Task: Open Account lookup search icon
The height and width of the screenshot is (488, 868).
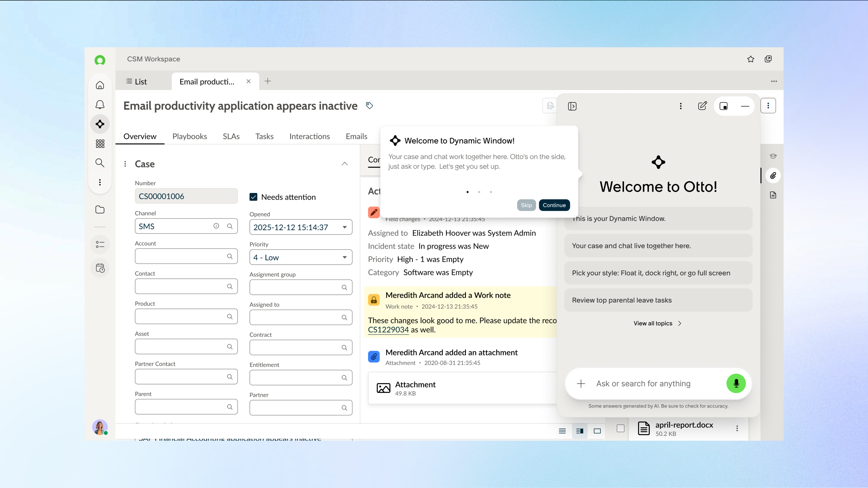Action: 230,256
